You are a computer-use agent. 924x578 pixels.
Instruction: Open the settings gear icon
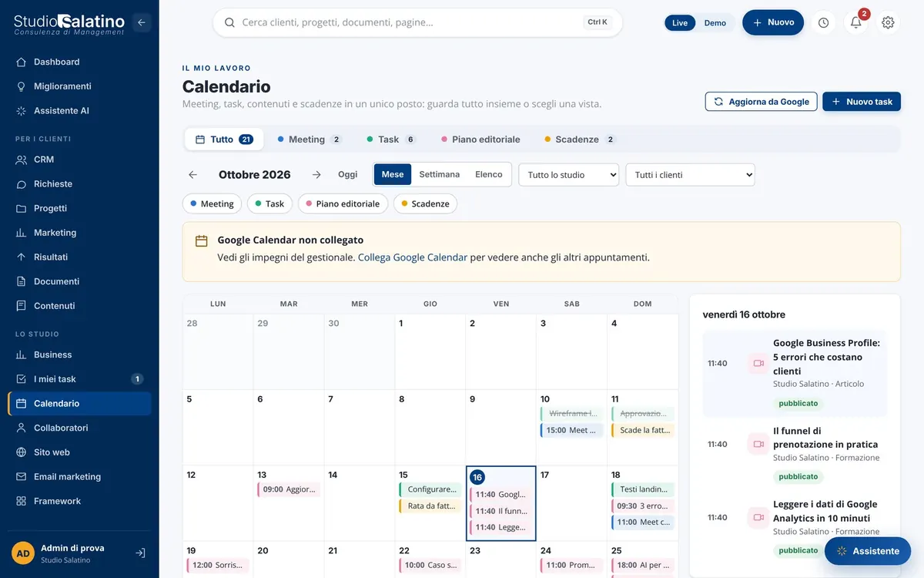pos(888,22)
